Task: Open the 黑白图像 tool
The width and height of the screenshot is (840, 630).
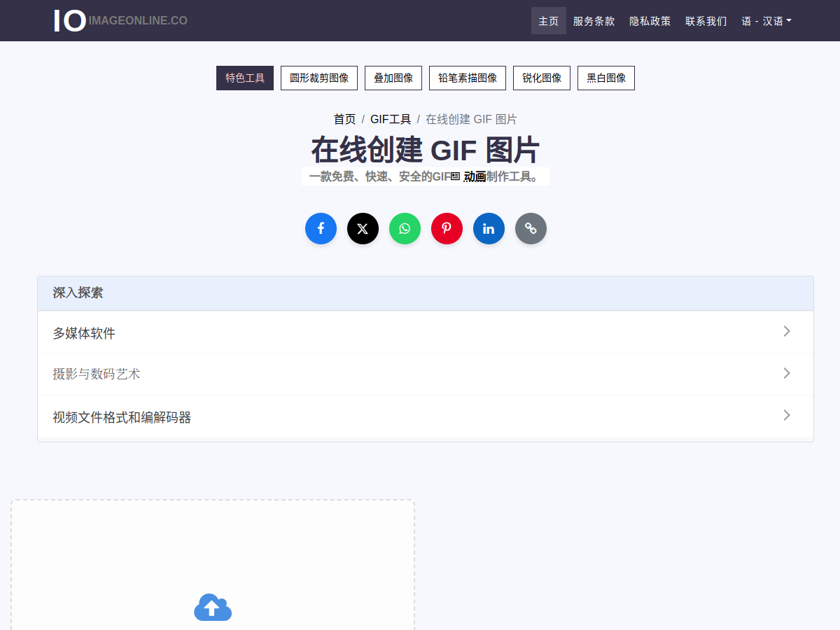Action: tap(606, 78)
